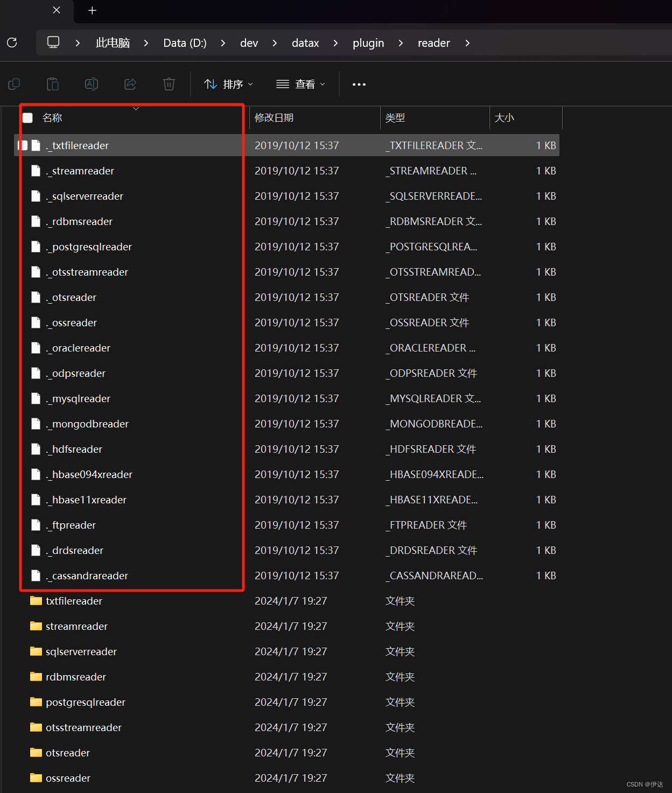Click the sort caret above the 名称 column
Image resolution: width=672 pixels, height=793 pixels.
(136, 108)
